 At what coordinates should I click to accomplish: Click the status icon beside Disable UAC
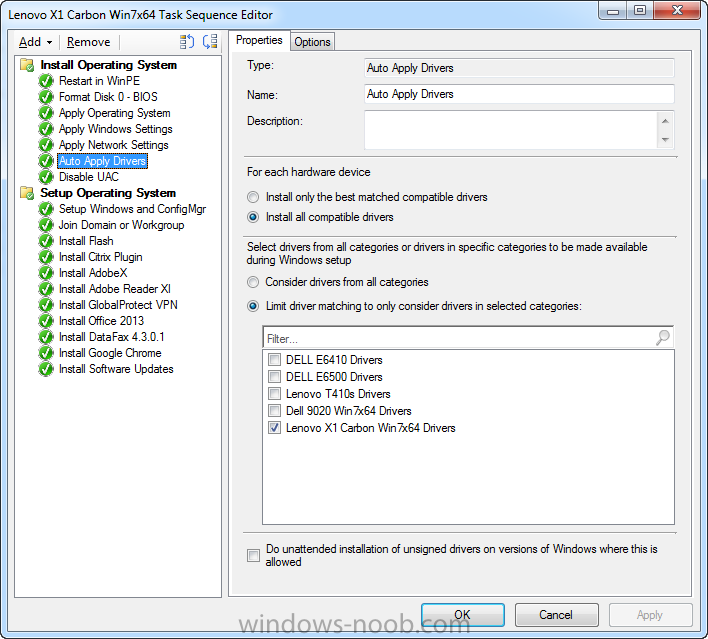point(46,177)
